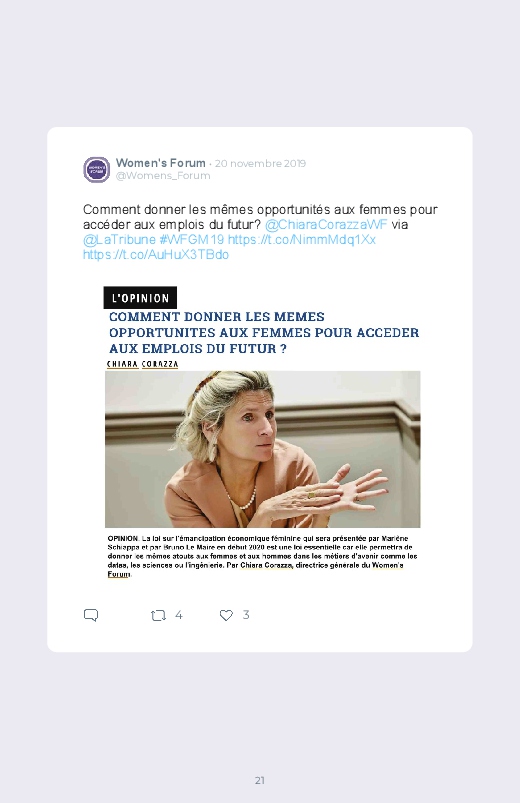The image size is (520, 803).
Task: Click the page number 21
Action: (x=260, y=780)
